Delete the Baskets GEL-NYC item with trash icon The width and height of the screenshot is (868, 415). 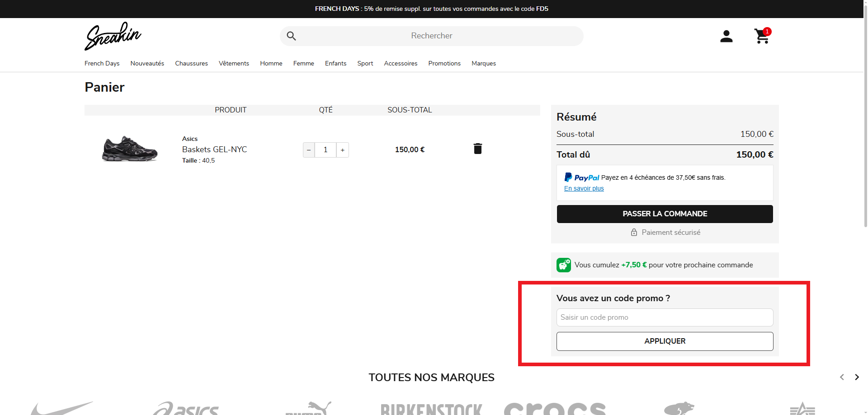(478, 149)
